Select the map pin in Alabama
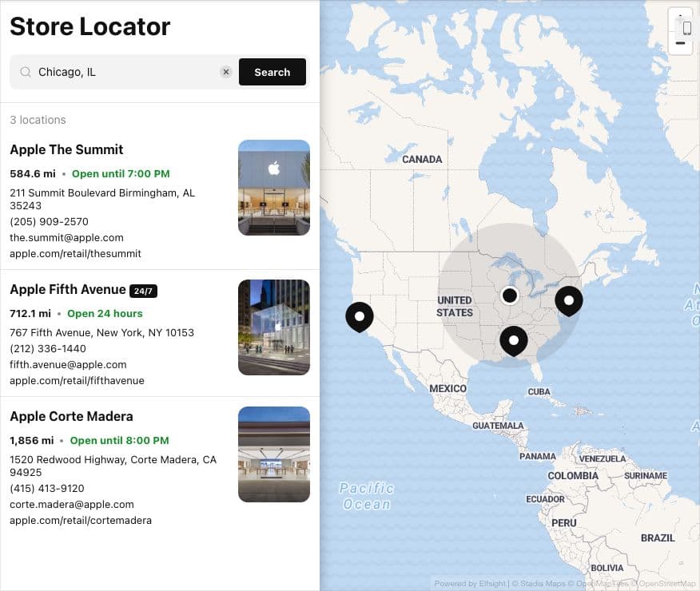The width and height of the screenshot is (700, 591). [514, 341]
